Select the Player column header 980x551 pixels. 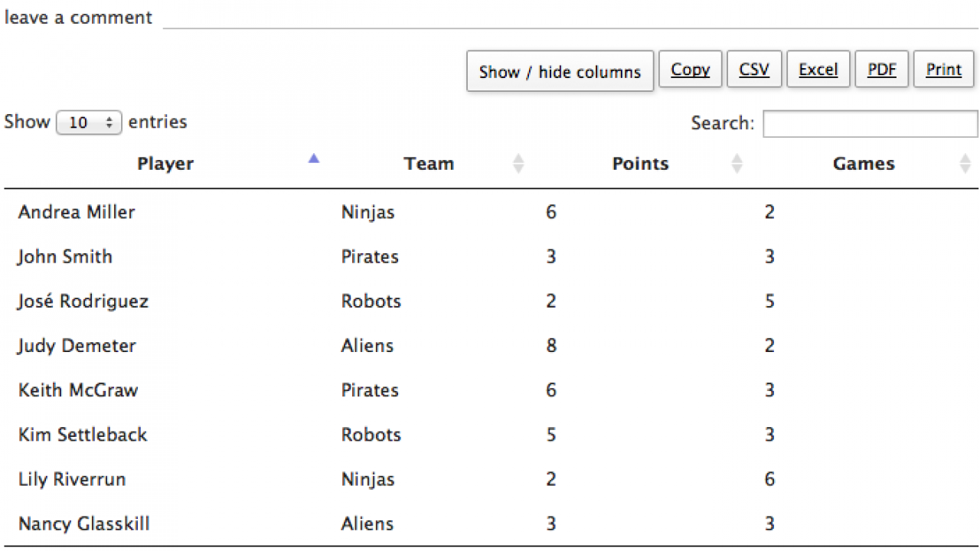click(x=165, y=164)
